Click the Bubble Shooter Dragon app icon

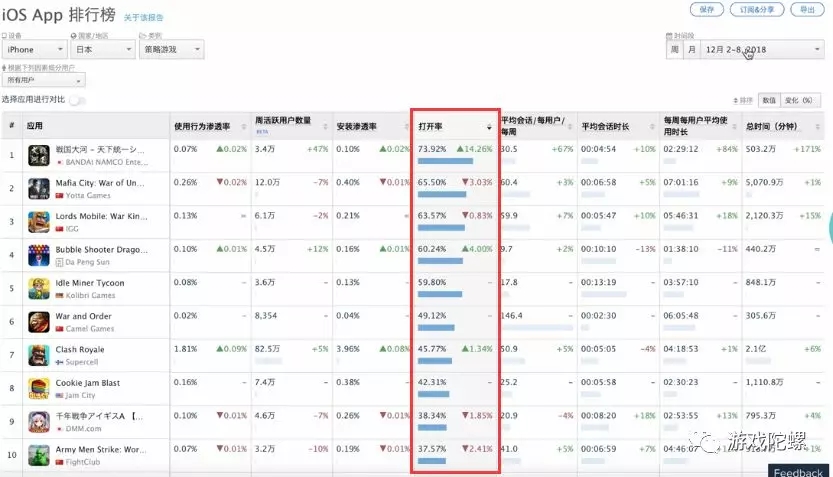pyautogui.click(x=39, y=255)
